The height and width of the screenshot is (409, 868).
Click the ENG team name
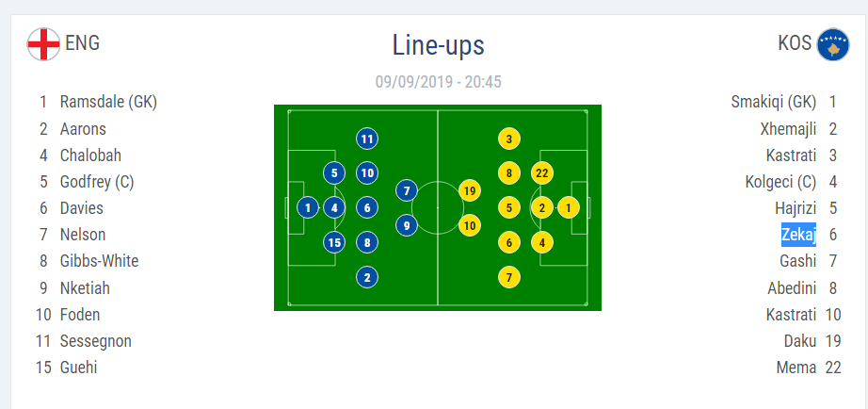tap(82, 43)
